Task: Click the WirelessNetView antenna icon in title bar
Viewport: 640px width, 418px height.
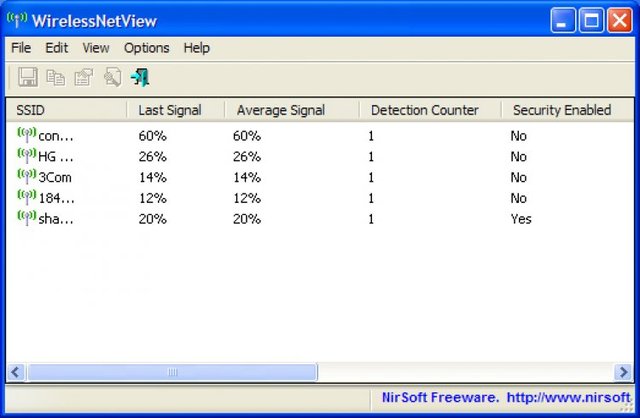Action: [17, 20]
